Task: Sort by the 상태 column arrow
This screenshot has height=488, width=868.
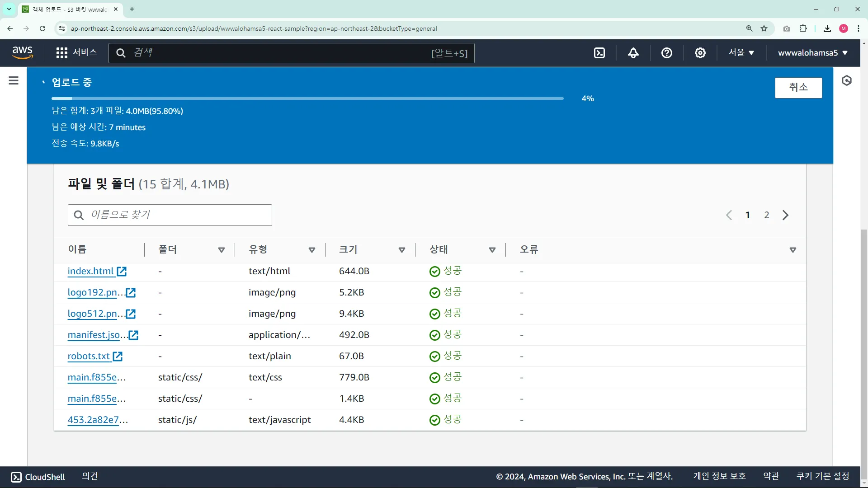Action: 492,250
